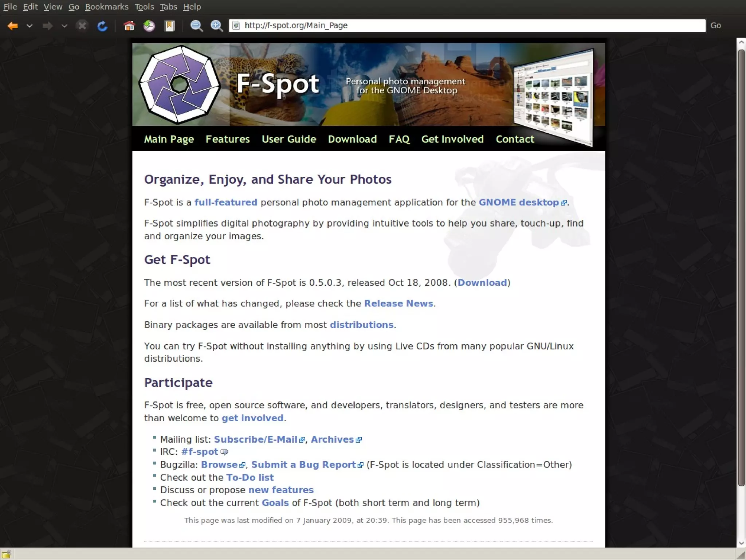Screen dimensions: 746x560
Task: Open the Tabs menu
Action: pos(168,7)
